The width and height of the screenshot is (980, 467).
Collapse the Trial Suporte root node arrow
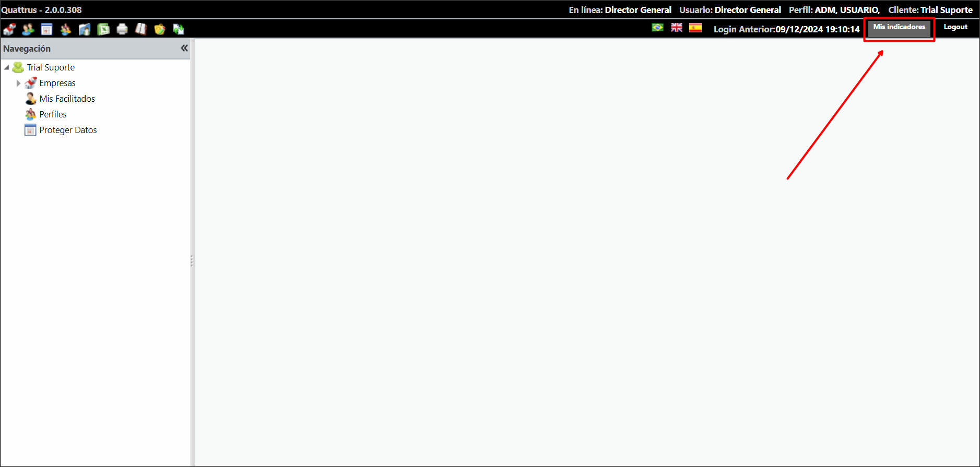(7, 68)
